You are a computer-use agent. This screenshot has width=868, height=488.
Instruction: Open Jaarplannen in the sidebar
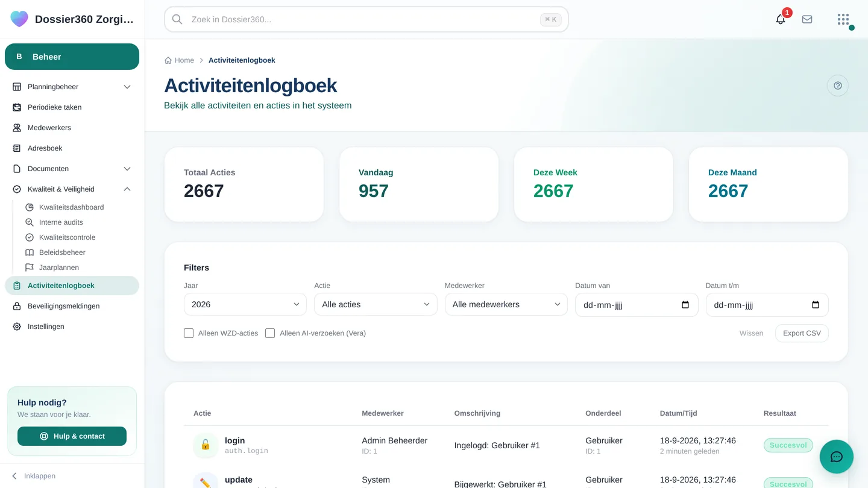click(59, 267)
